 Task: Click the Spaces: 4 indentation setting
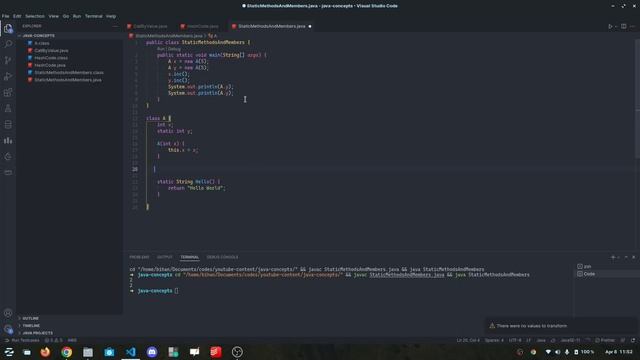(x=494, y=340)
